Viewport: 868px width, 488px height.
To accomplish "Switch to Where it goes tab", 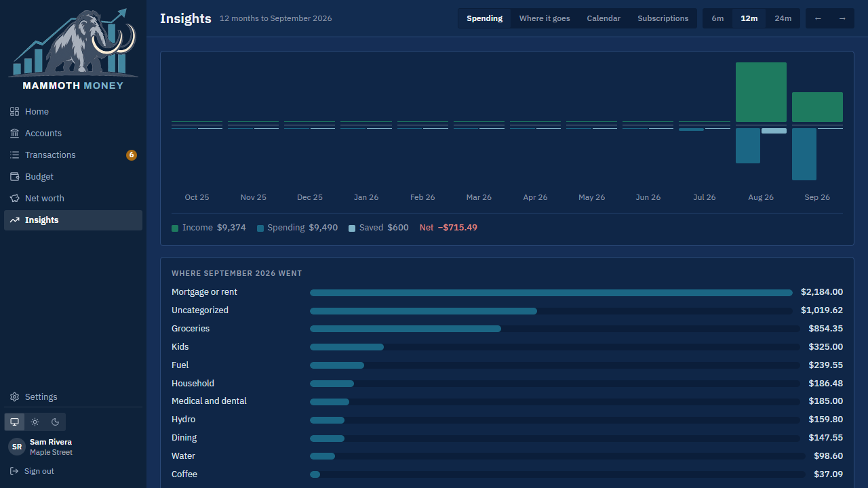I will [x=545, y=18].
